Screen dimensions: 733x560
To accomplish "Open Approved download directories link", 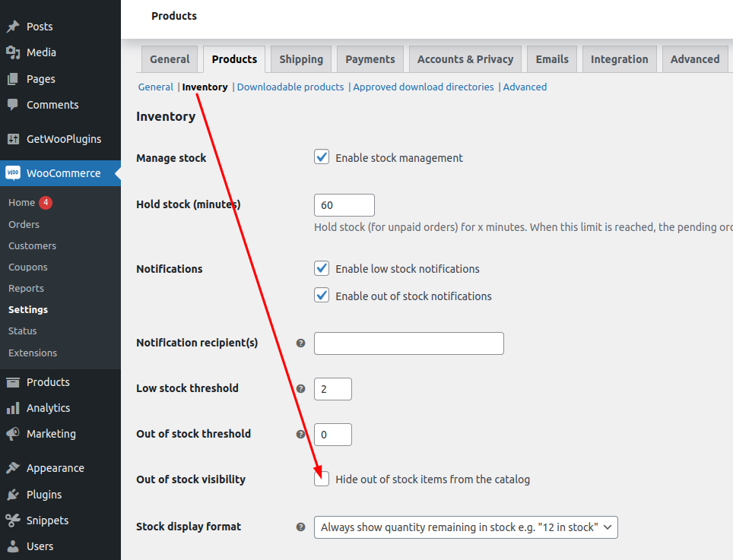I will coord(424,87).
